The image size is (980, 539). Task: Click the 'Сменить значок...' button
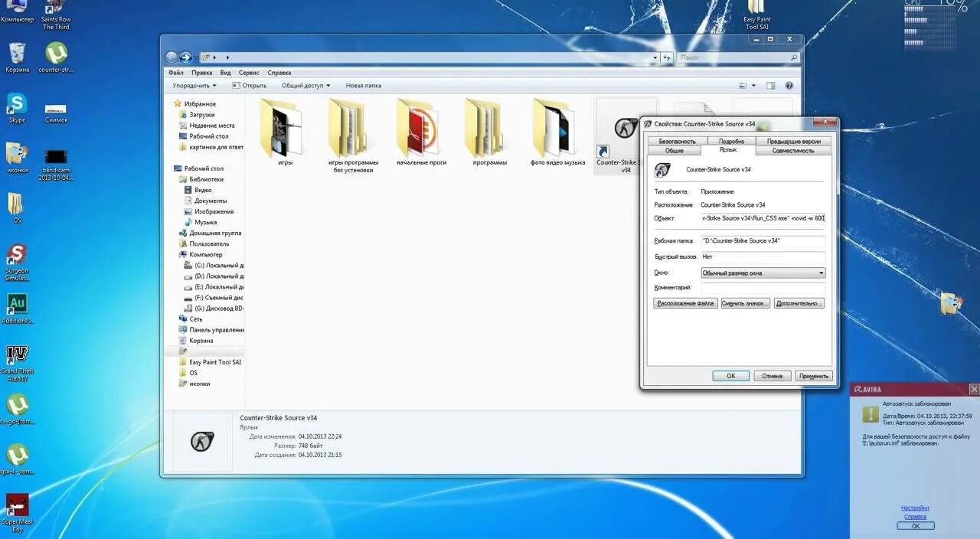click(745, 303)
